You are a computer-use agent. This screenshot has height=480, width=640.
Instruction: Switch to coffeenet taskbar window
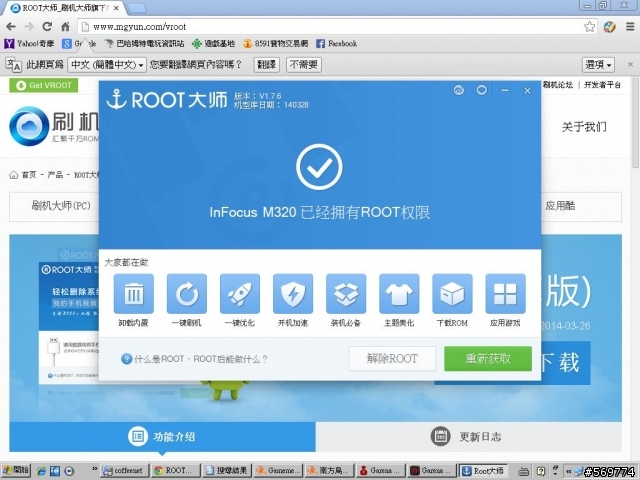pos(124,471)
